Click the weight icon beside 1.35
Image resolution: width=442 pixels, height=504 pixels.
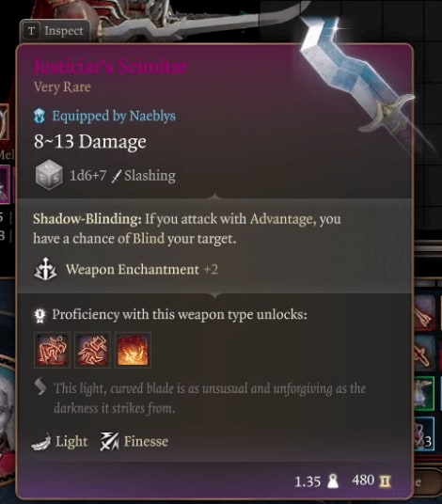(333, 481)
